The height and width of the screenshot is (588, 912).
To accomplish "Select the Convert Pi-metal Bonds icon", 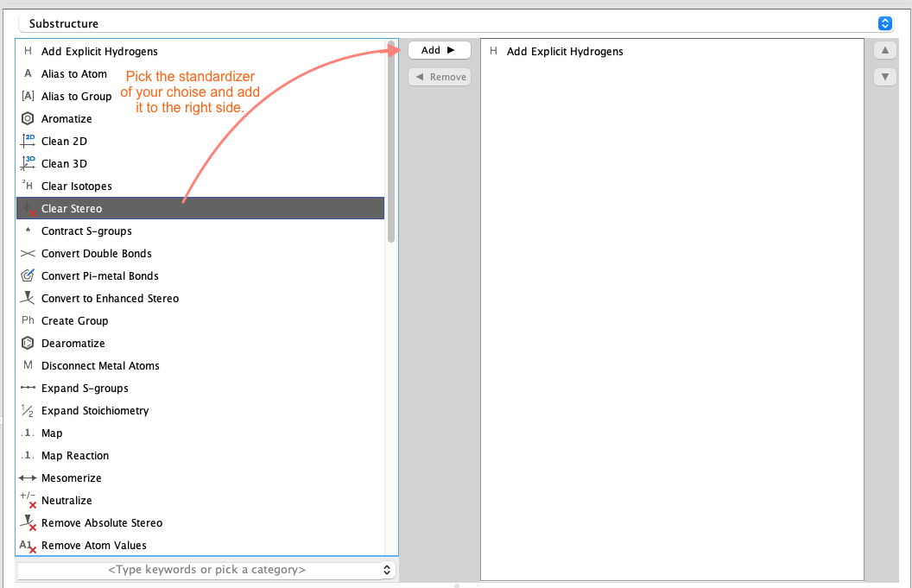I will (x=26, y=275).
